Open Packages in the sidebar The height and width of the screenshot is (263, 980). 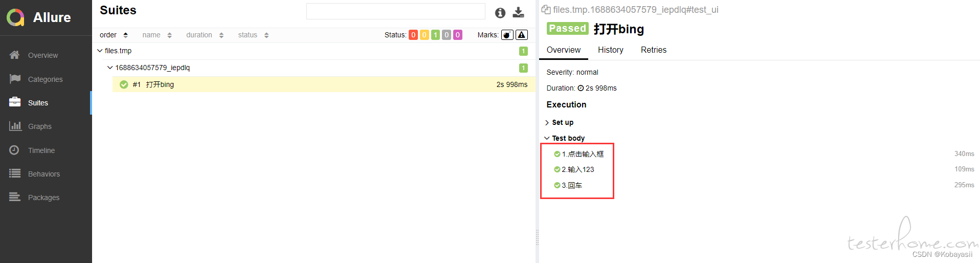(x=43, y=198)
